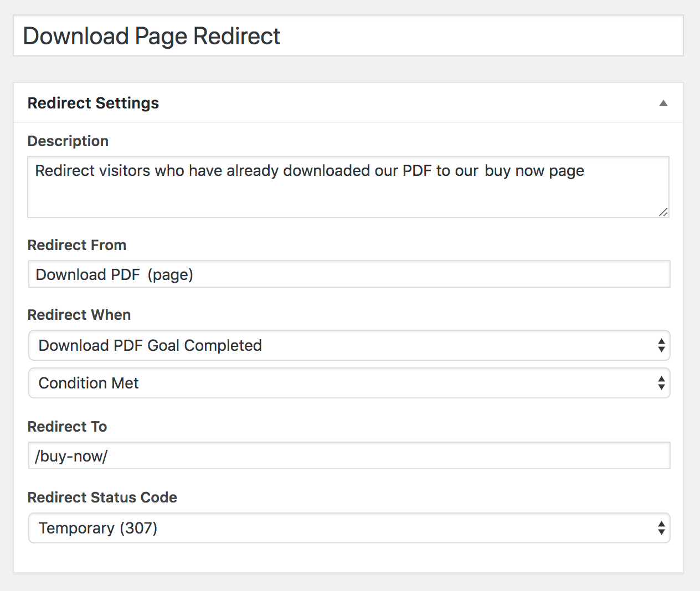This screenshot has height=591, width=700.
Task: Open the Download PDF Goal Completed dropdown
Action: [x=349, y=345]
